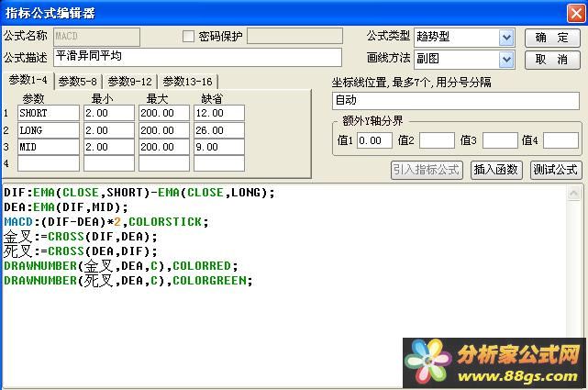Click the MID parameter name field
Screen dimensions: 588x390
tap(49, 147)
